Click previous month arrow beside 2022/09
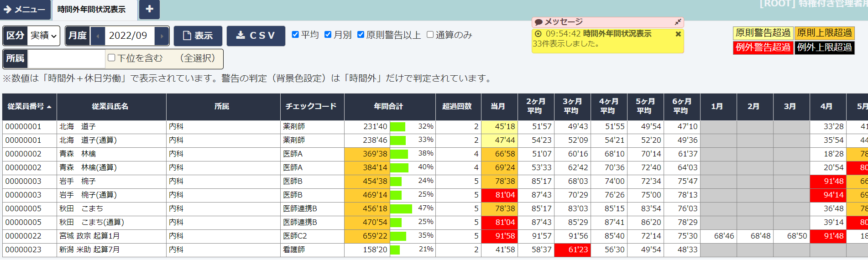Screen dimensions: 868x260 (98, 36)
